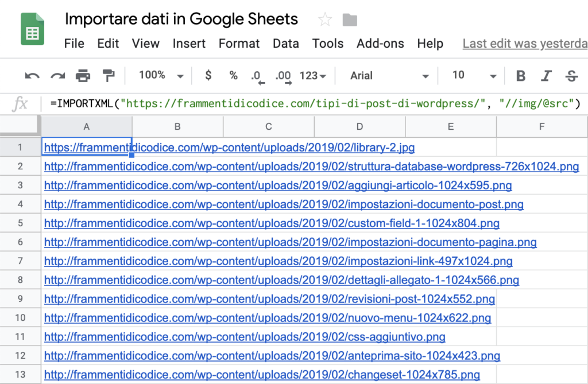Open 'Last edit was yesterday' revision link
588x384 pixels.
coord(525,44)
